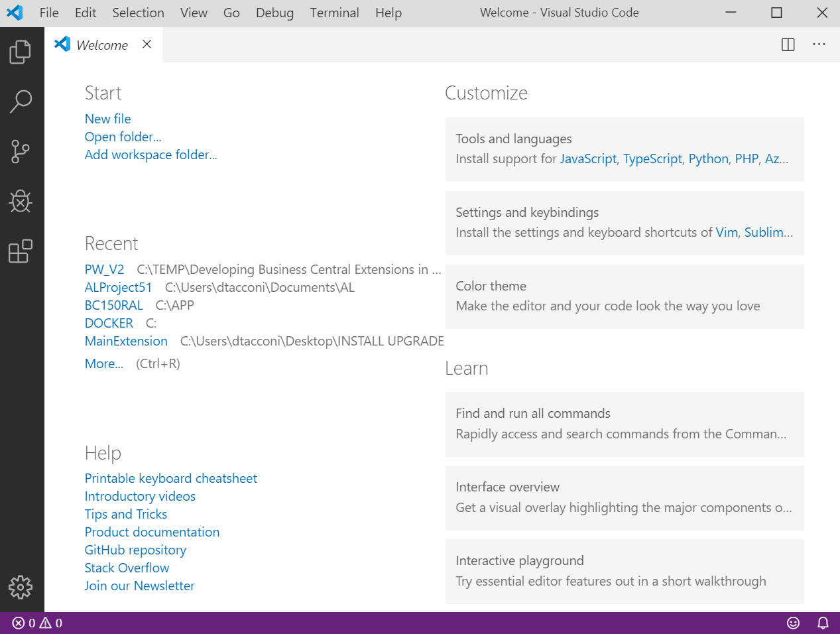
Task: Open the Terminal menu
Action: click(334, 13)
